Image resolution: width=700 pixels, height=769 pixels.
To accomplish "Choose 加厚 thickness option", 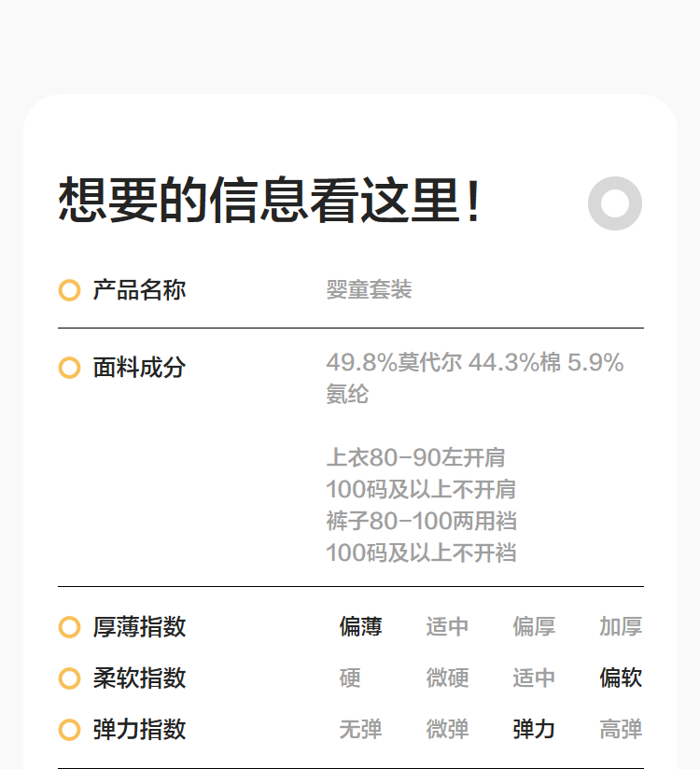I will click(x=621, y=627).
